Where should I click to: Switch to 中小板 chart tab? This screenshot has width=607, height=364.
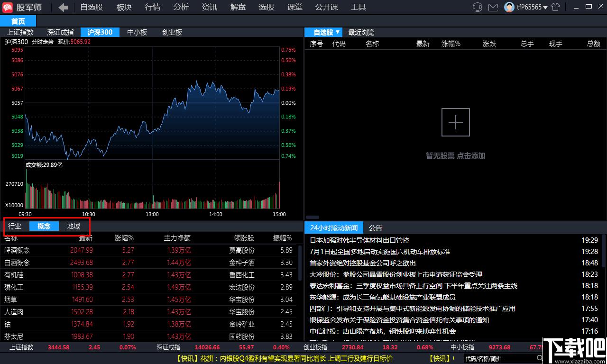[137, 32]
